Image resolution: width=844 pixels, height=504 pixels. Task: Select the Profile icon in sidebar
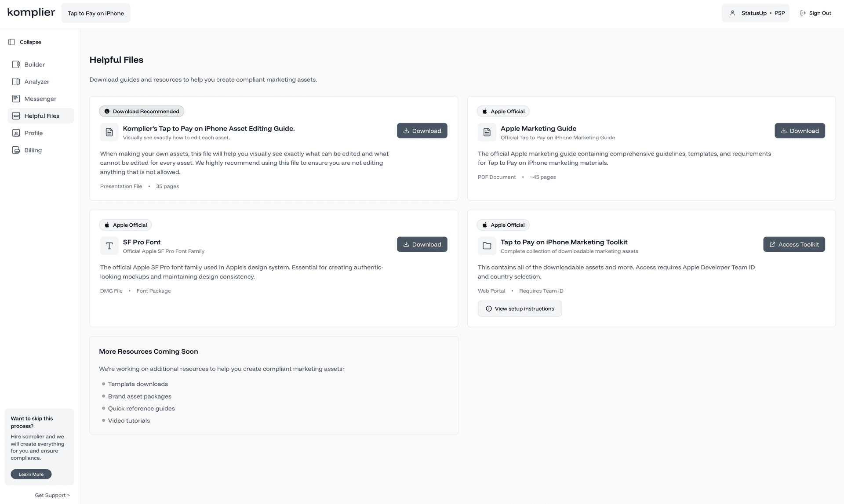(x=16, y=133)
